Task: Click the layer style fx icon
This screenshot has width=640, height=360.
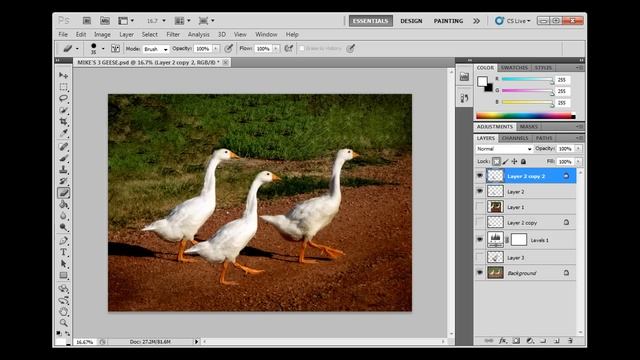Action: click(503, 340)
